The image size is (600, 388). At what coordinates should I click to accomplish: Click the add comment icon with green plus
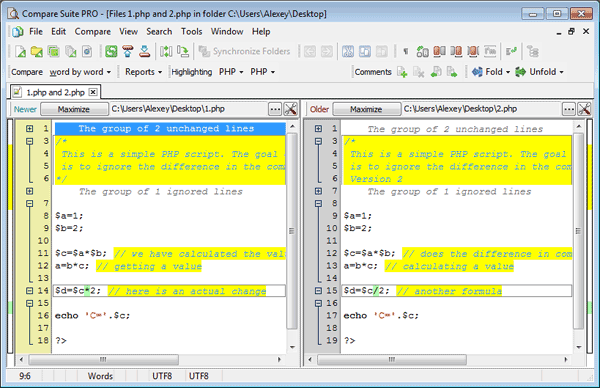coord(402,72)
